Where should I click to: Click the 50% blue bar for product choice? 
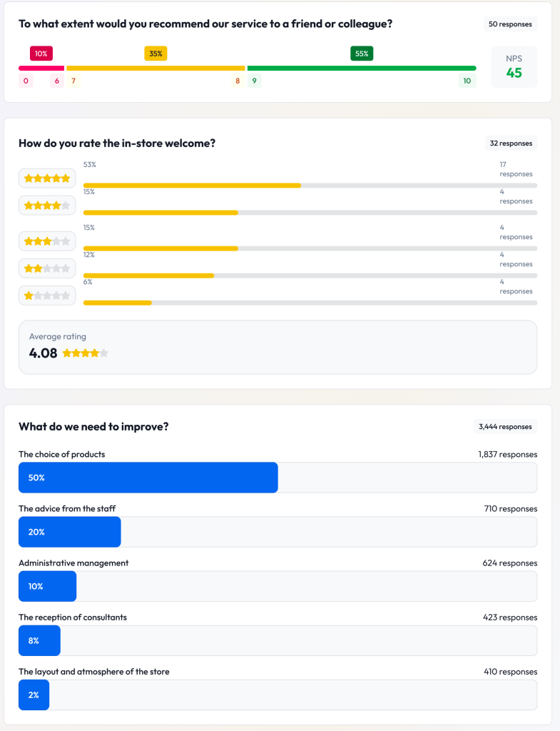[148, 477]
